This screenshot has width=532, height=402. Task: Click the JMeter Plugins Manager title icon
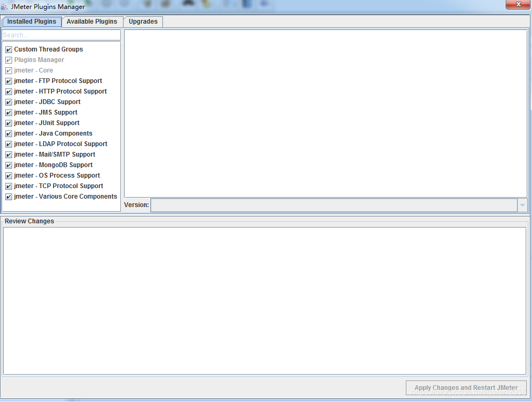[x=4, y=6]
